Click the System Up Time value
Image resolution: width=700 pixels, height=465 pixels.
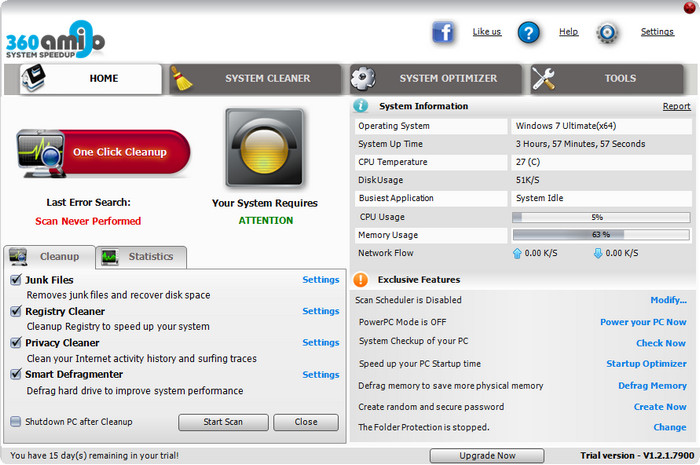[x=580, y=144]
